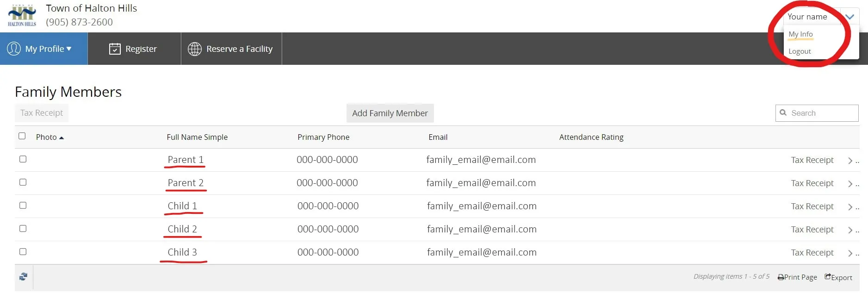Image resolution: width=868 pixels, height=300 pixels.
Task: Tick the Child 2 row checkbox
Action: click(x=23, y=228)
